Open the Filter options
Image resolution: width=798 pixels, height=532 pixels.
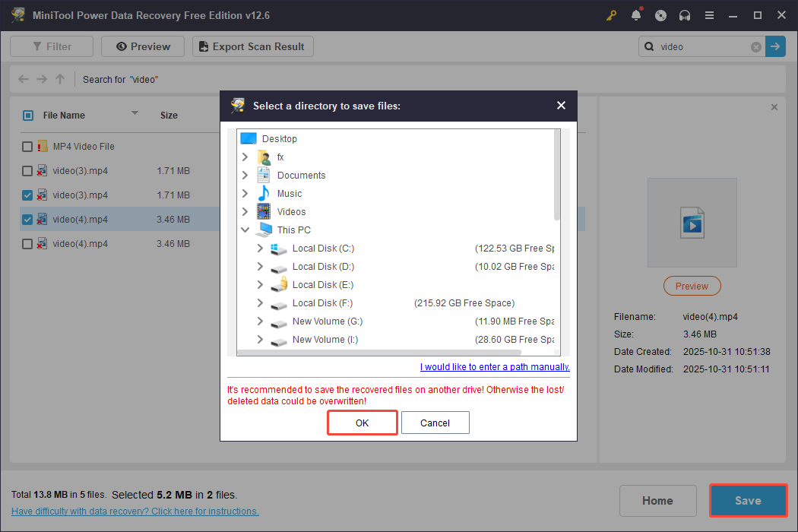pyautogui.click(x=51, y=46)
